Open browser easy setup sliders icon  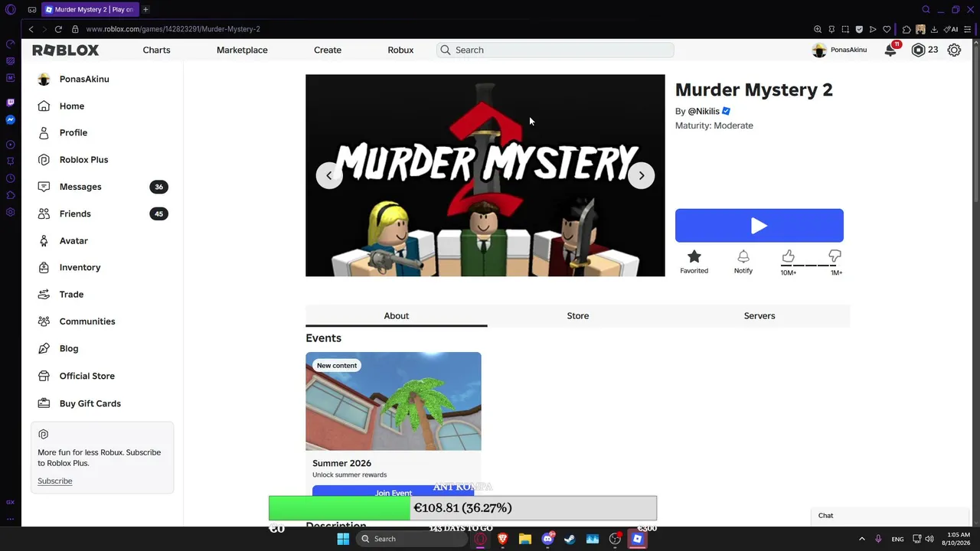click(x=968, y=29)
